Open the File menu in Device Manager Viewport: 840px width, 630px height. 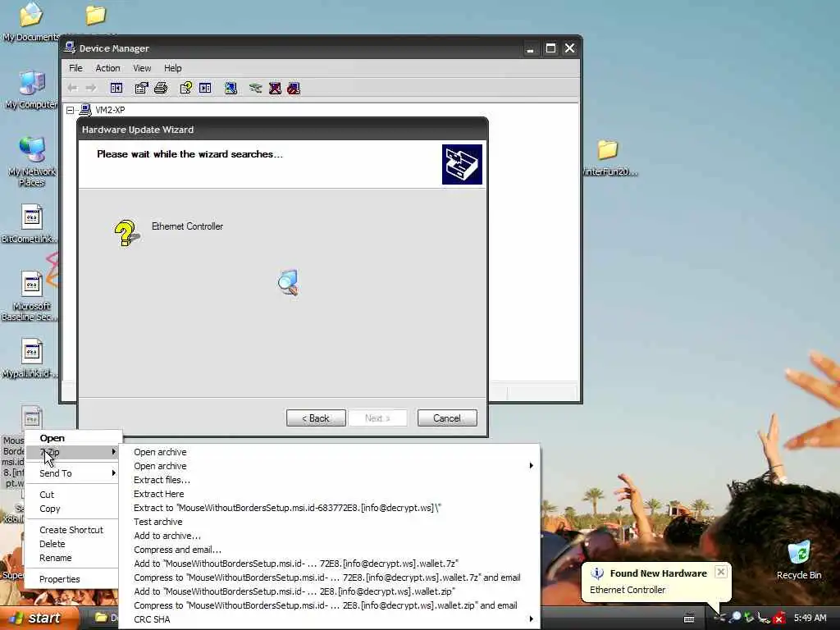(75, 68)
